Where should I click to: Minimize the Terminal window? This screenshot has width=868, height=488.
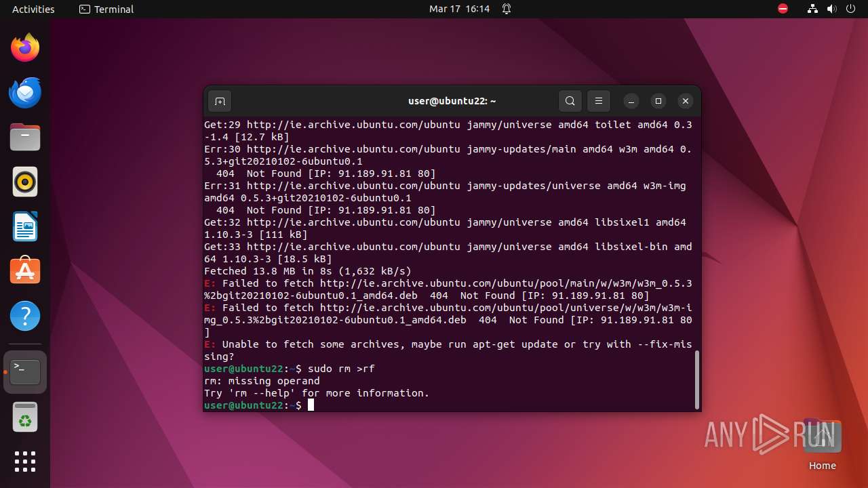click(x=631, y=101)
